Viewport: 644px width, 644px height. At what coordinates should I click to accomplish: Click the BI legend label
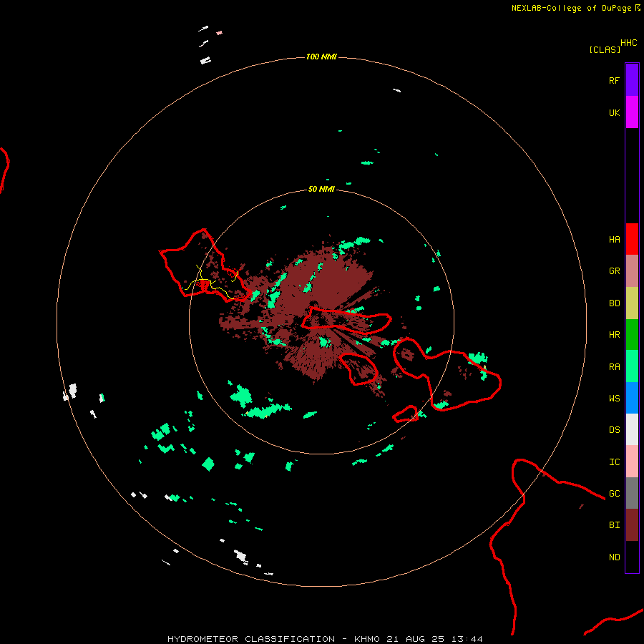tap(615, 525)
